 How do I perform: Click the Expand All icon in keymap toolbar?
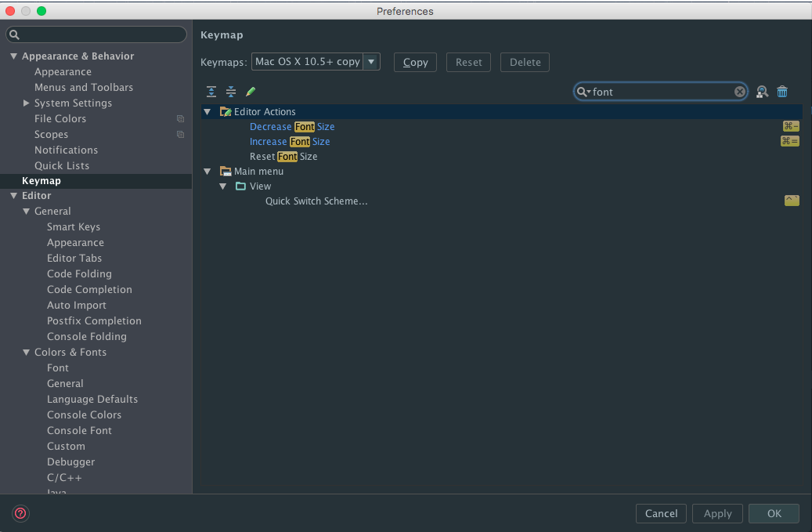211,92
